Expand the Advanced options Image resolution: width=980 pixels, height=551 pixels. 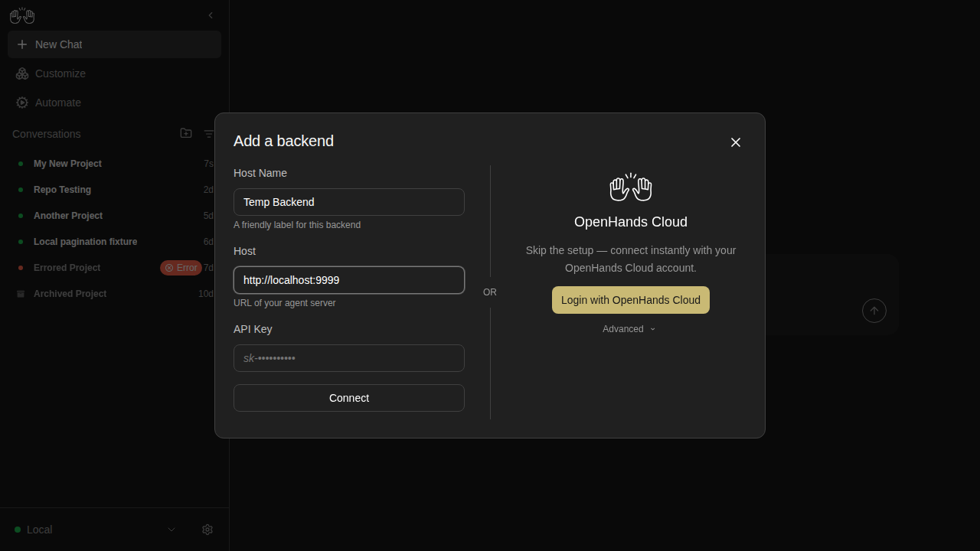click(629, 329)
